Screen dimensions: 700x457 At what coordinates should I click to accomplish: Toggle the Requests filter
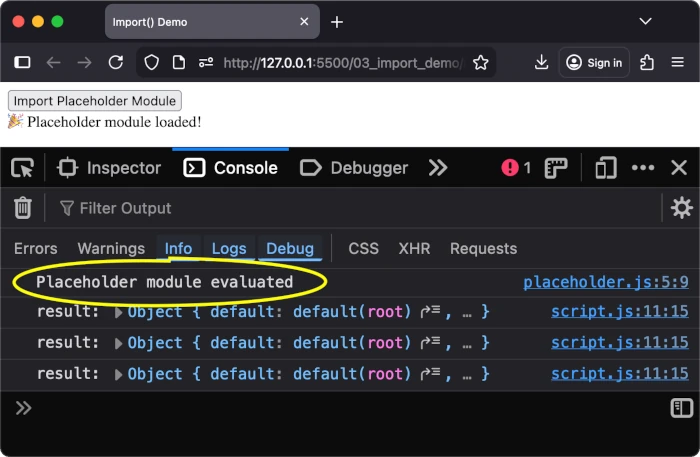(x=483, y=249)
